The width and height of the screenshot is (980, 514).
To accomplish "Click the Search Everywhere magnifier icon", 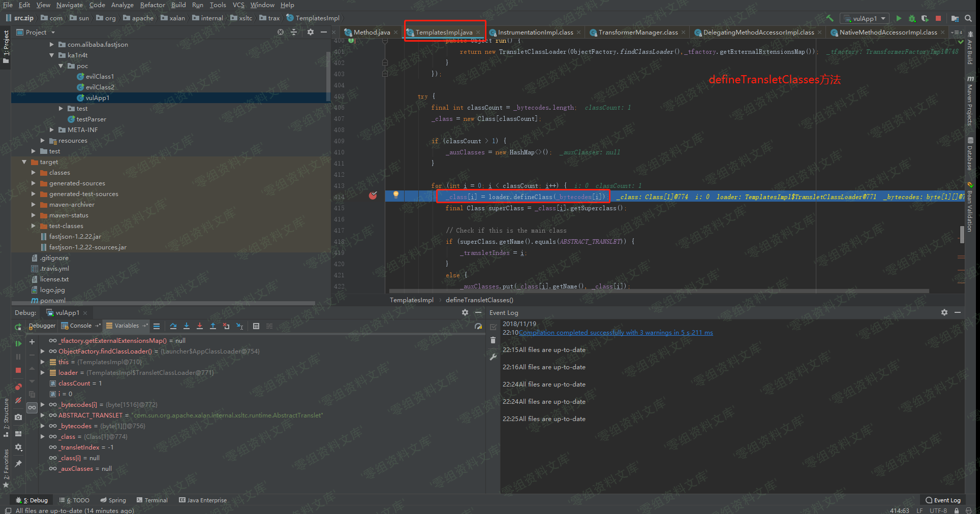I will [x=968, y=18].
